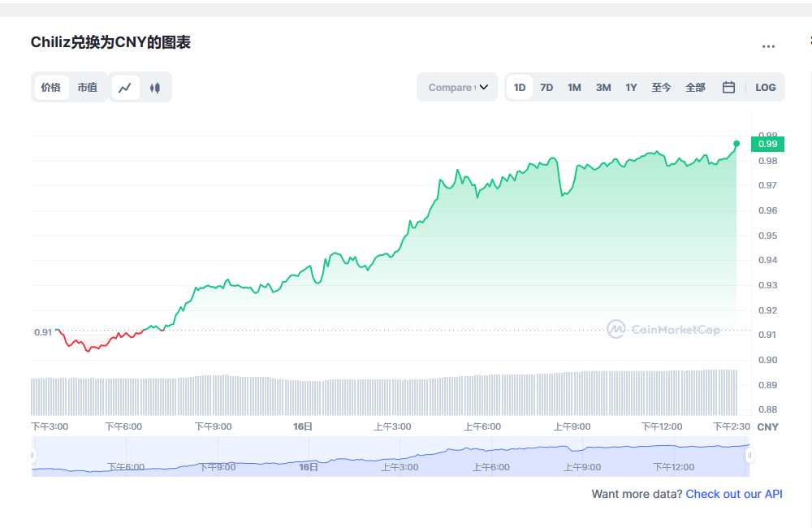
Task: Grab the right range navigator handle
Action: tap(749, 456)
